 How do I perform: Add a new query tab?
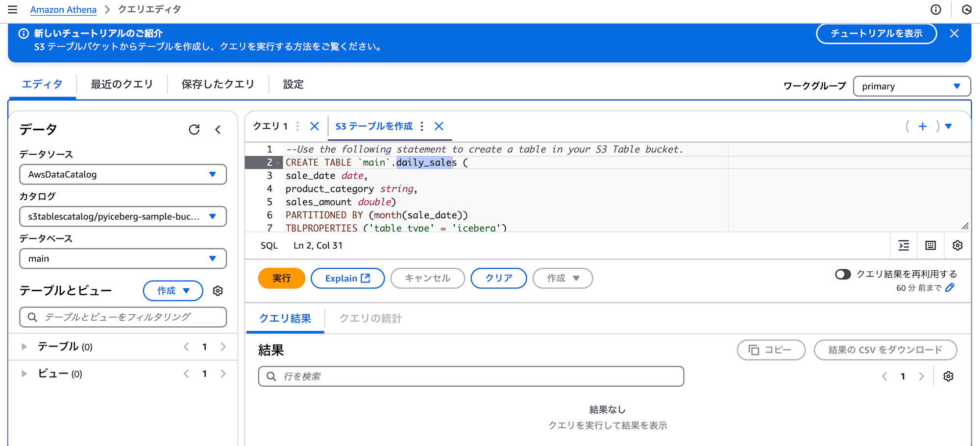[x=923, y=126]
